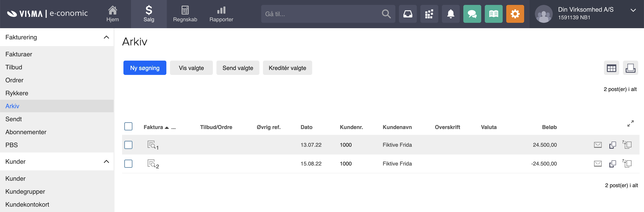
Task: Click the Ny søgning button
Action: [145, 68]
